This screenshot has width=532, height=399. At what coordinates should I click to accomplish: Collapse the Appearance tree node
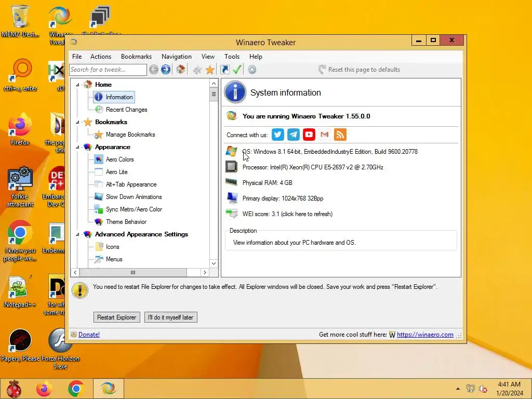click(77, 147)
